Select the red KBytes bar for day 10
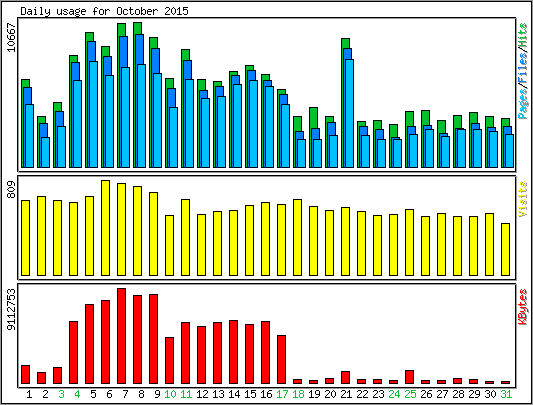The width and height of the screenshot is (533, 405). point(169,360)
